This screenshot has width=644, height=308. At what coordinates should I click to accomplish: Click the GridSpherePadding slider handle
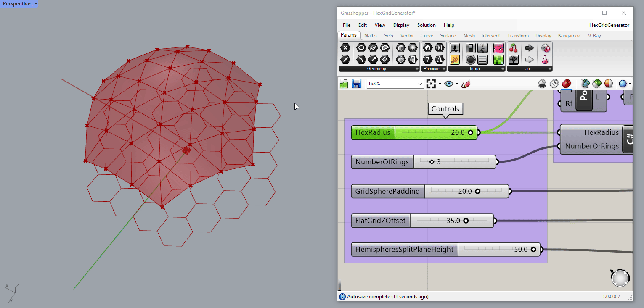477,192
